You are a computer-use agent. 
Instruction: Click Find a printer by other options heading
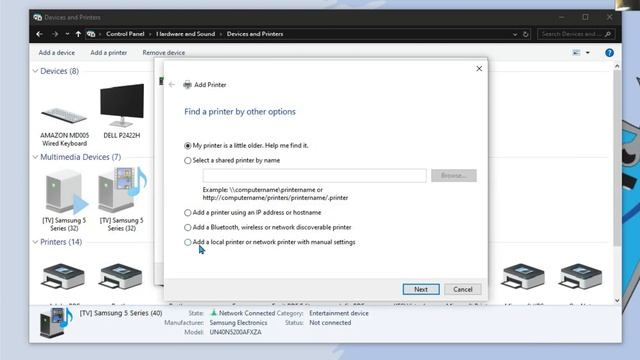point(240,111)
